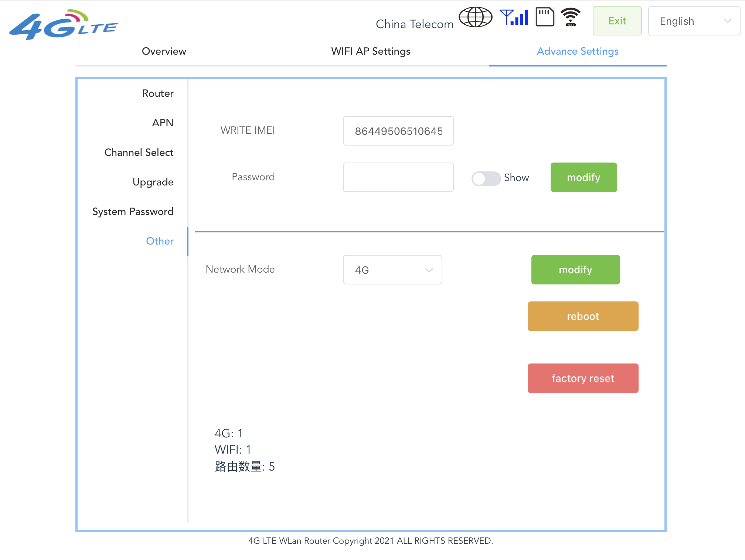Click the WRITE IMEI input field
The height and width of the screenshot is (560, 745).
[x=398, y=131]
